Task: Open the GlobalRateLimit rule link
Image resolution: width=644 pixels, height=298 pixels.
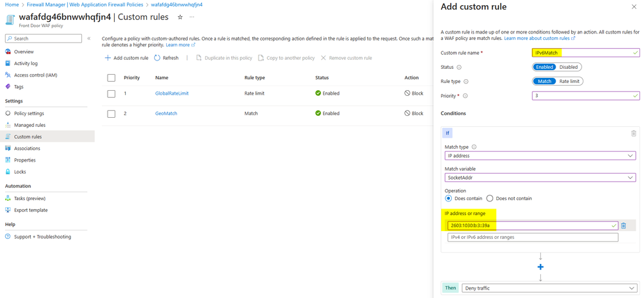Action: [x=171, y=93]
